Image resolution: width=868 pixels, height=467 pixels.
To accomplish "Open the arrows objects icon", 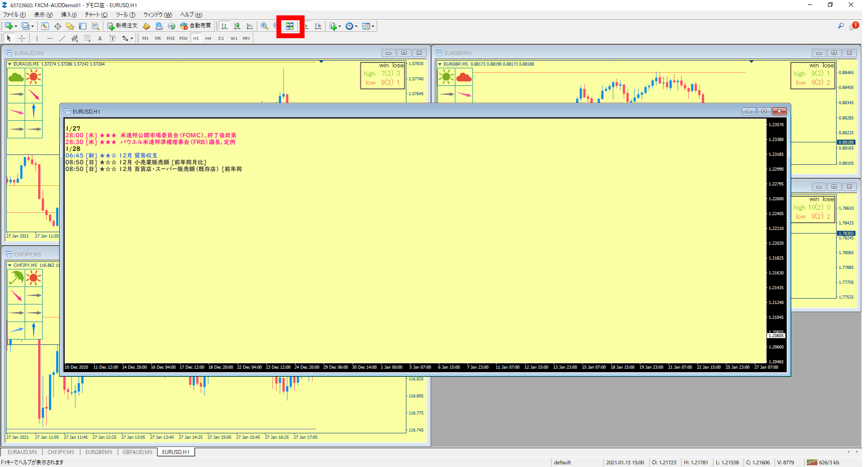I will [x=125, y=38].
